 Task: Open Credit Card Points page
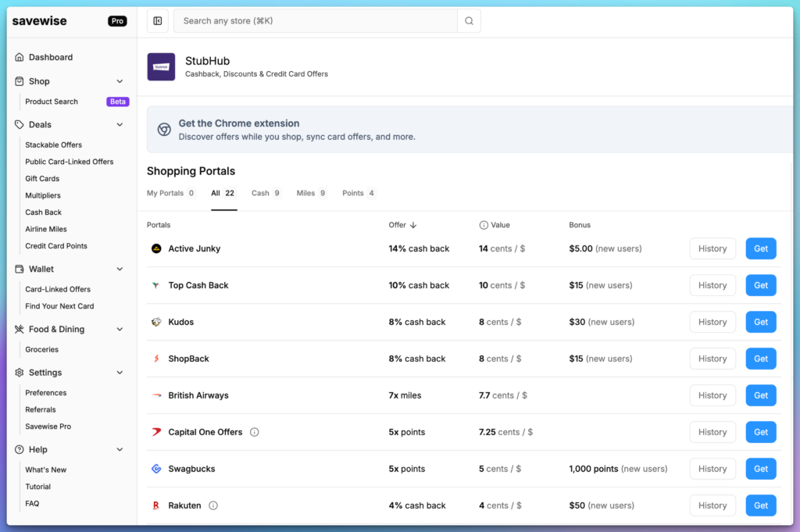(56, 246)
